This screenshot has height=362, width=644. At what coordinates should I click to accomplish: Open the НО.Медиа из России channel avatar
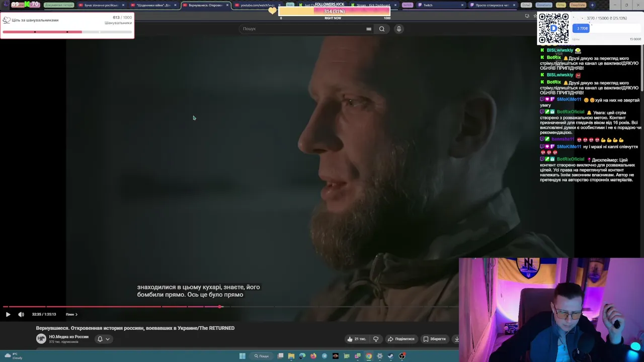pyautogui.click(x=41, y=339)
